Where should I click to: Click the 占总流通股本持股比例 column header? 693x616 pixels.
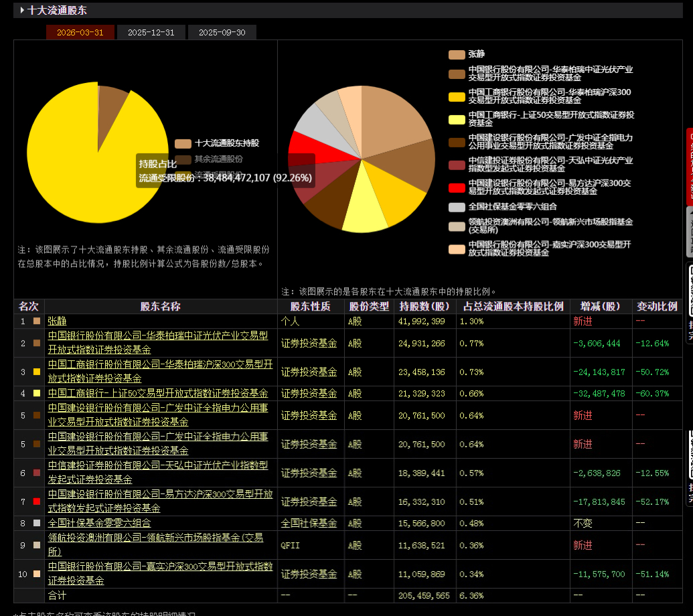point(513,306)
